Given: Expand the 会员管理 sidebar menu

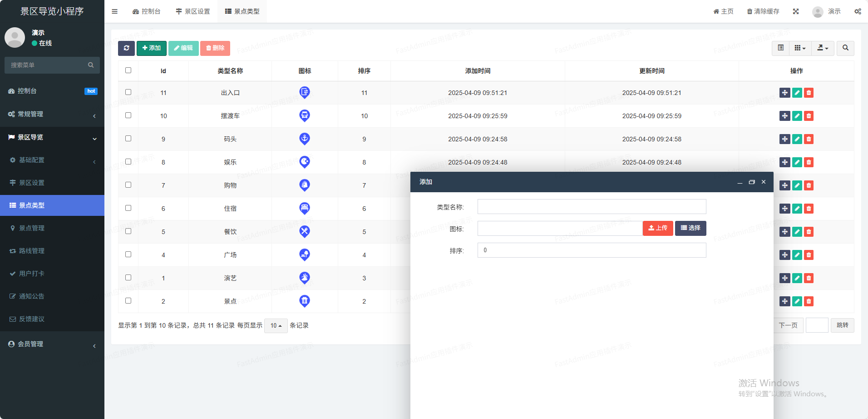Looking at the screenshot, I should point(52,344).
